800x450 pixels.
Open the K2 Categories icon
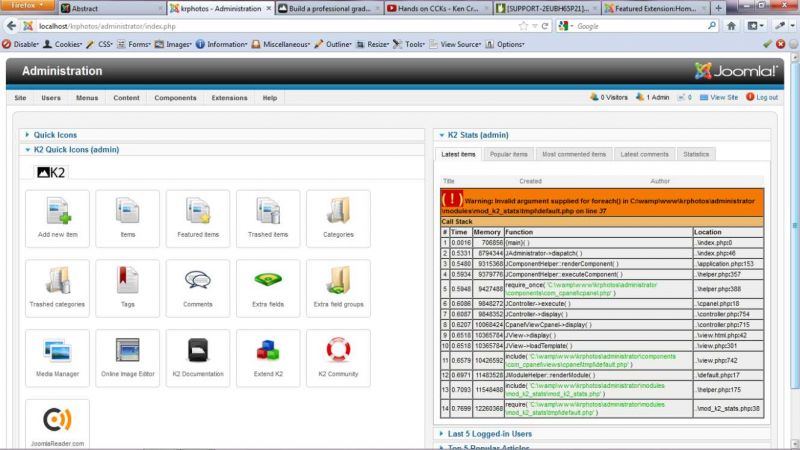338,218
